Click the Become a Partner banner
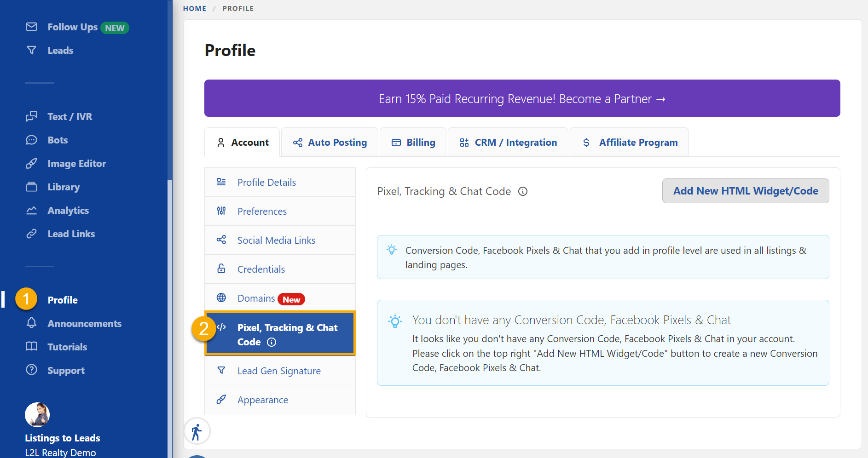 [522, 98]
